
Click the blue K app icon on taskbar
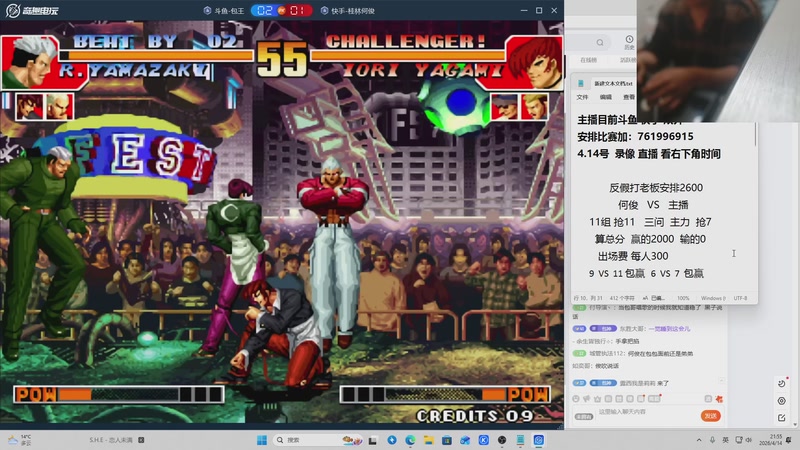484,440
